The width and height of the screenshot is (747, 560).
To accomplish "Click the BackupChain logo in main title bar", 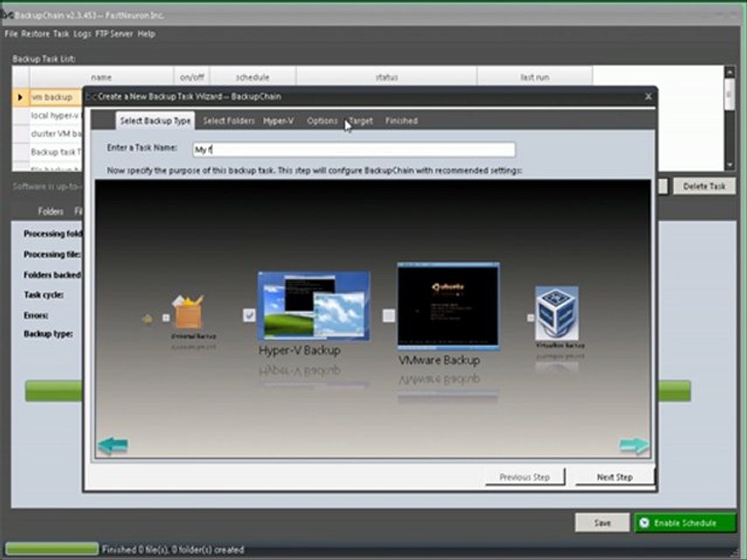I will click(x=7, y=16).
